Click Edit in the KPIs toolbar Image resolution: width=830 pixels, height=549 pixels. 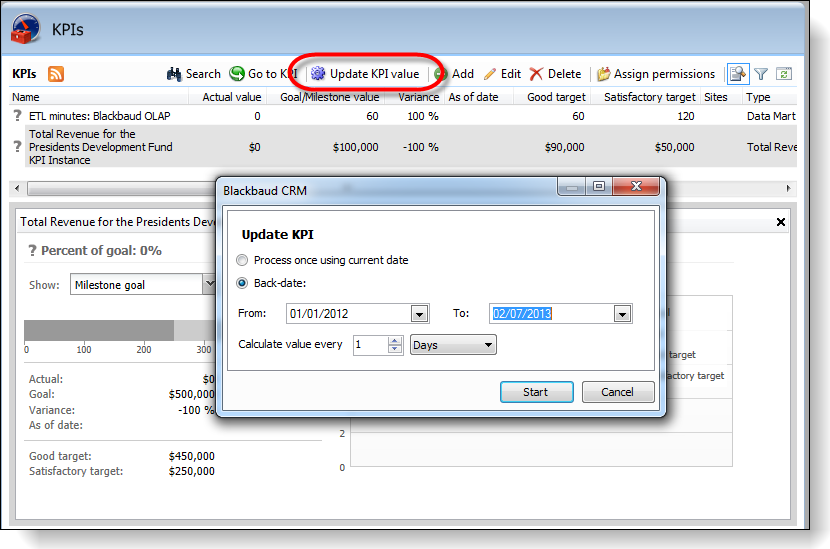pos(502,74)
